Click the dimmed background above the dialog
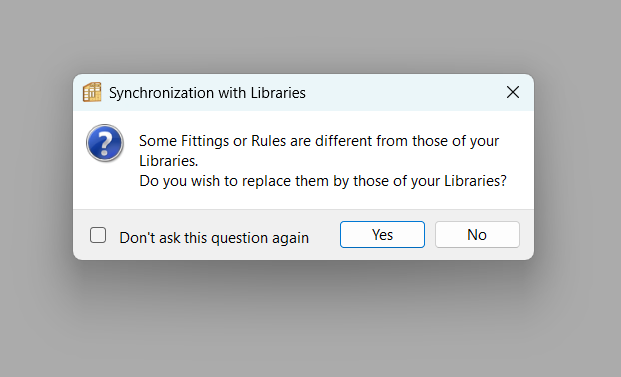 (x=303, y=36)
